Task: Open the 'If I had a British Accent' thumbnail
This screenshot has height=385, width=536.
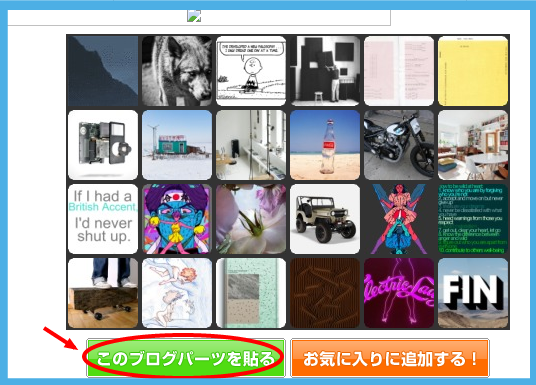Action: 103,219
